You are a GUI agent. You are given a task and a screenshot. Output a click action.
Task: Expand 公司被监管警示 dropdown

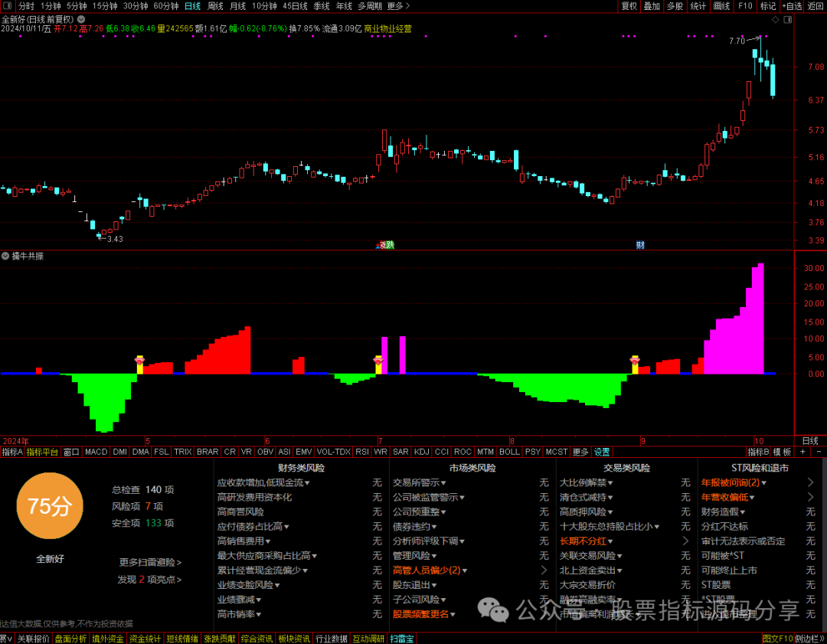(x=462, y=498)
